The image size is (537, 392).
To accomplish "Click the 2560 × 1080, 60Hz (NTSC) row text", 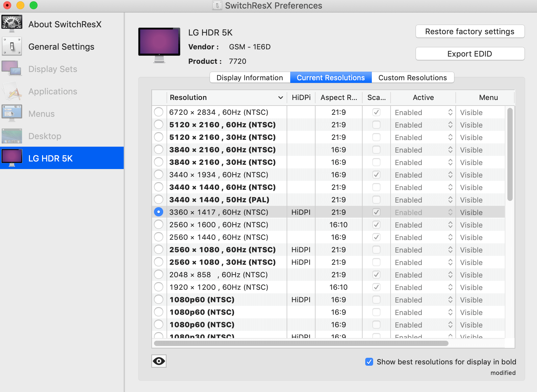I will pos(222,250).
